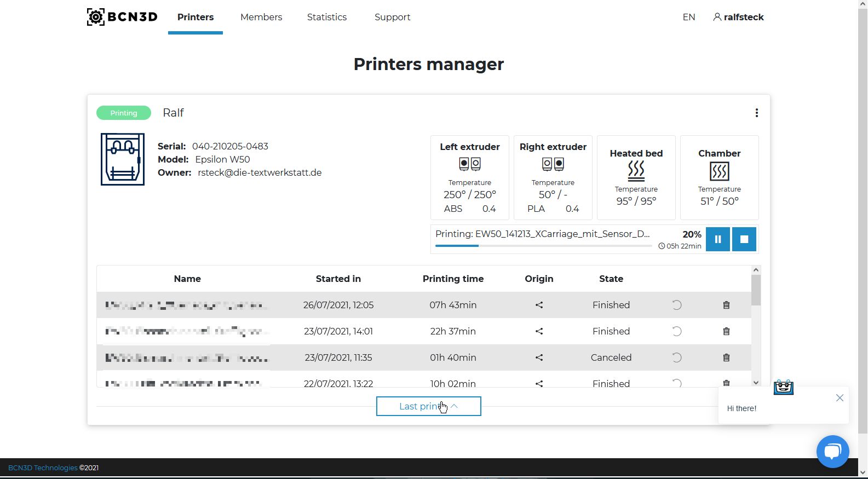The height and width of the screenshot is (479, 868).
Task: Click the Chamber heating icon
Action: (x=720, y=171)
